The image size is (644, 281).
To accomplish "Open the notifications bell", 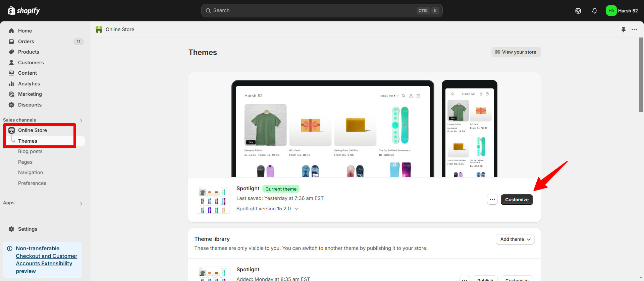I will [595, 11].
